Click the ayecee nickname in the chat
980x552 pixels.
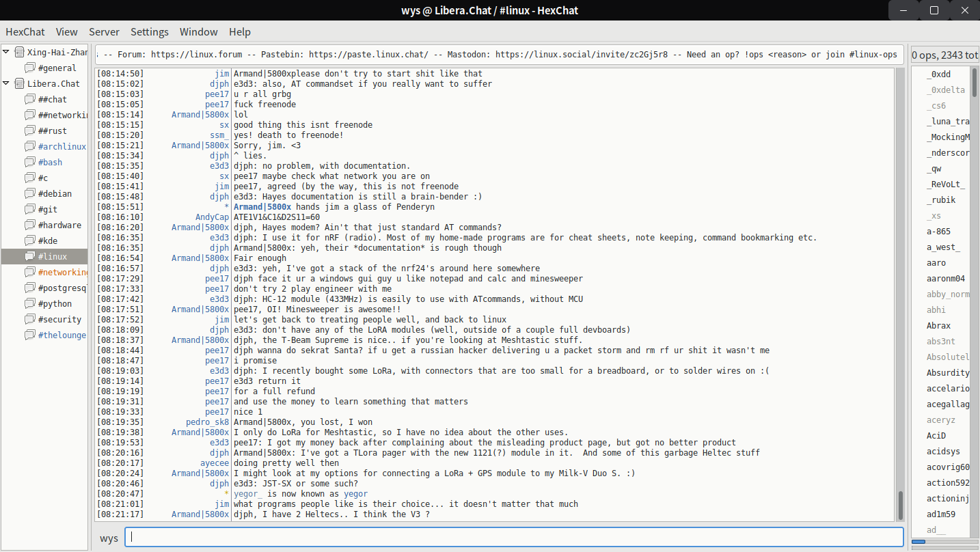(x=215, y=463)
